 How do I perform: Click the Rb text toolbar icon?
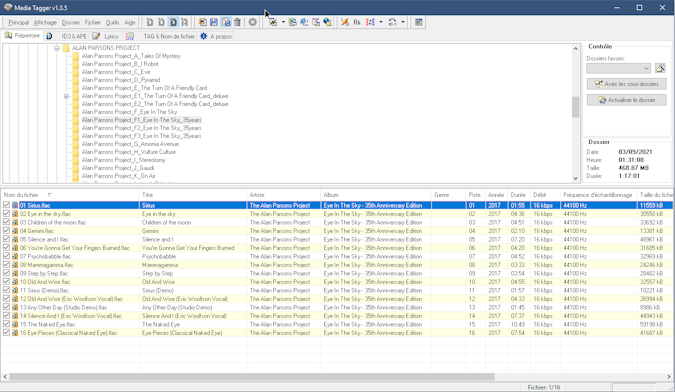(x=357, y=22)
